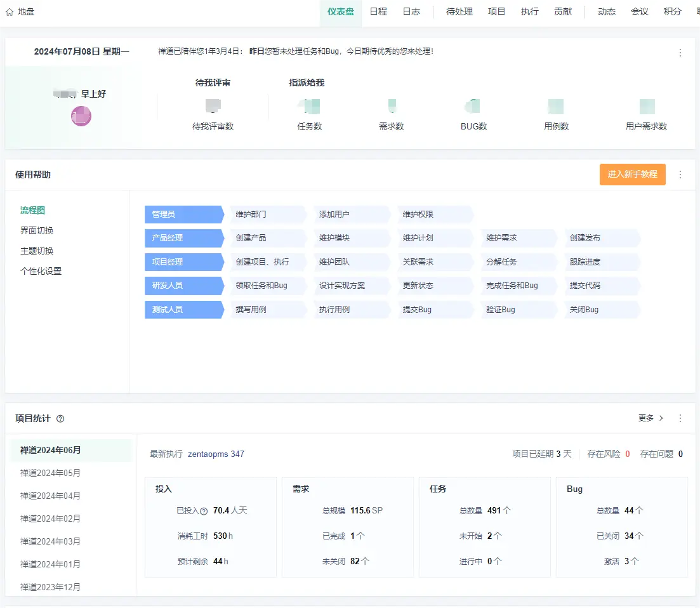
Task: Click the 测试人员 role arrow
Action: (184, 309)
